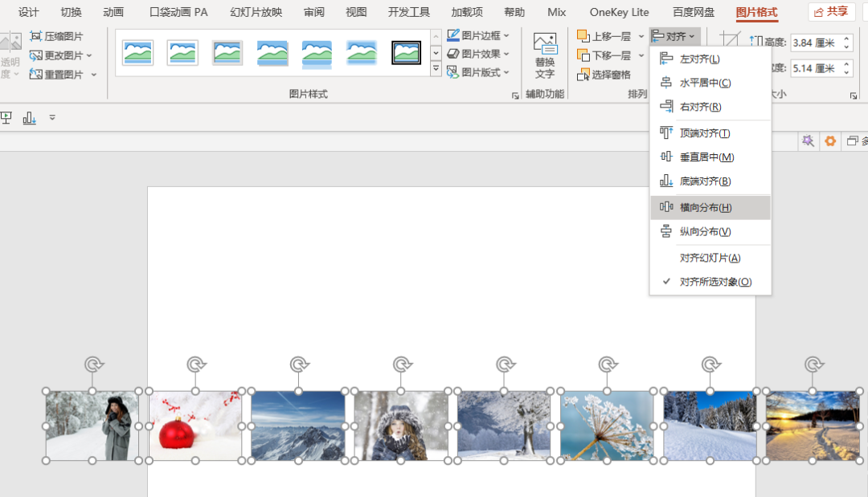Choose 水平居中(C) center horizontally

[710, 83]
